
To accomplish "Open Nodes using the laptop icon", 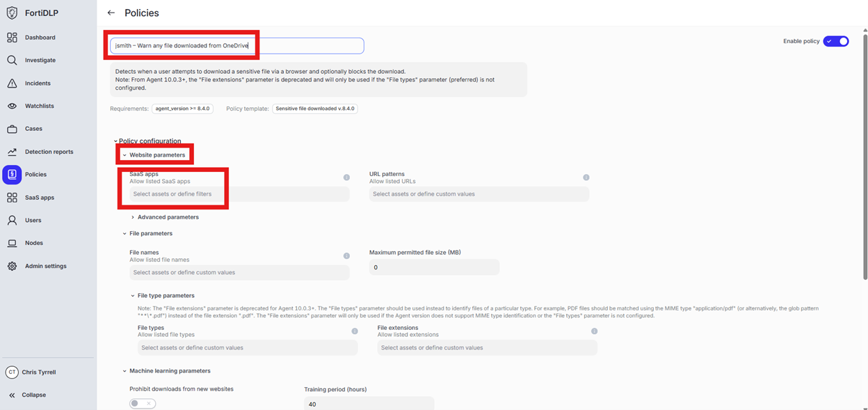I will 12,243.
